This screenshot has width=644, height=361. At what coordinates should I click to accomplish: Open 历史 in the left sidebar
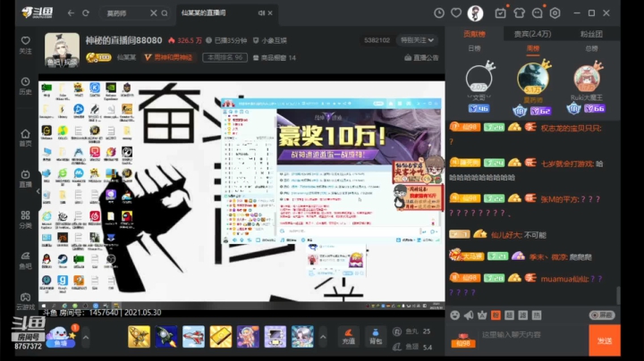[25, 86]
